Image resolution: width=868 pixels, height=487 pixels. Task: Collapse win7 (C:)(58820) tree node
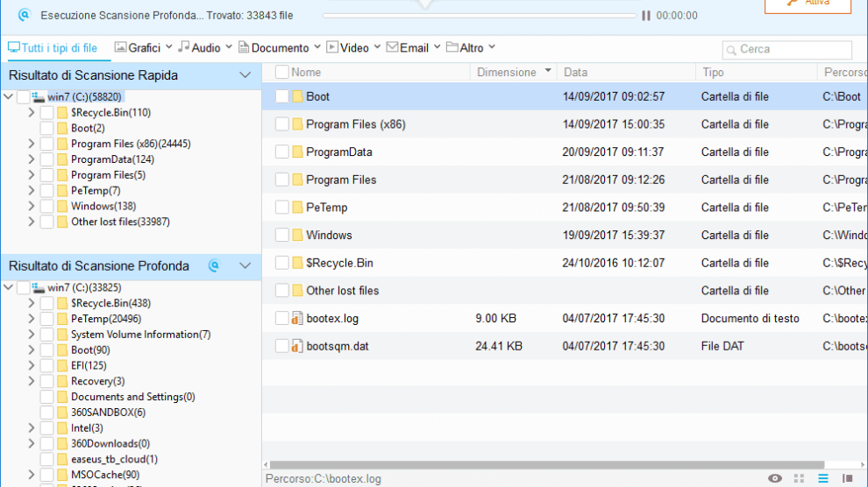(8, 96)
